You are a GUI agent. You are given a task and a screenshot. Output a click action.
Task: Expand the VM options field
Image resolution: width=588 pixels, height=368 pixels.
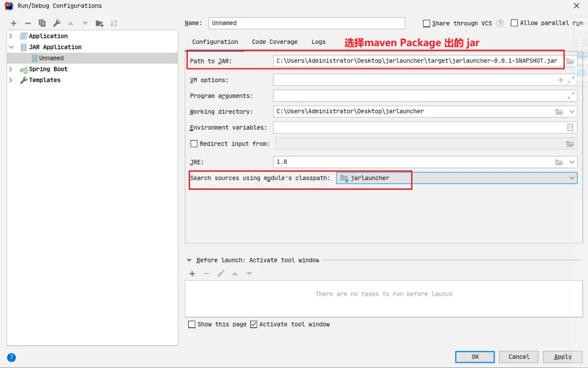571,80
